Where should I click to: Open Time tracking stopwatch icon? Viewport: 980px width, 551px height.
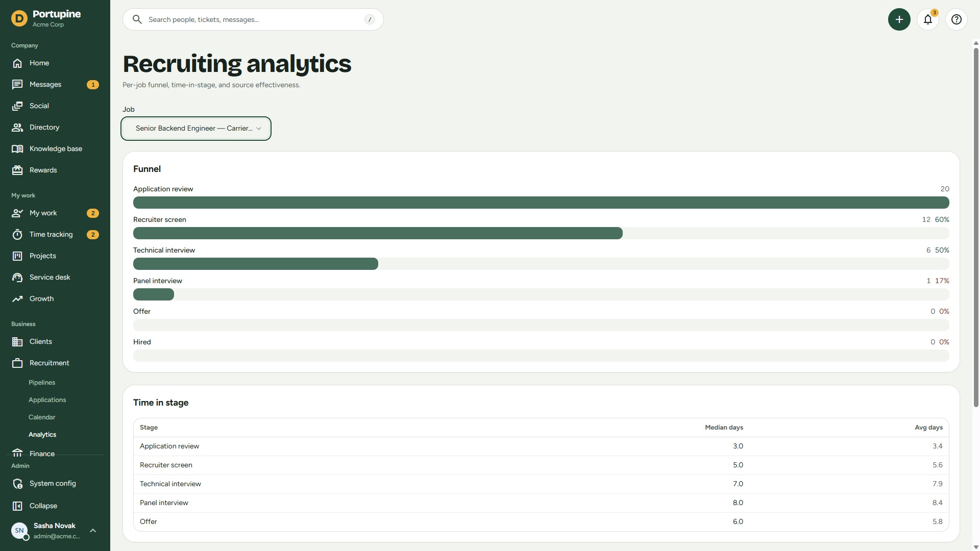(17, 235)
